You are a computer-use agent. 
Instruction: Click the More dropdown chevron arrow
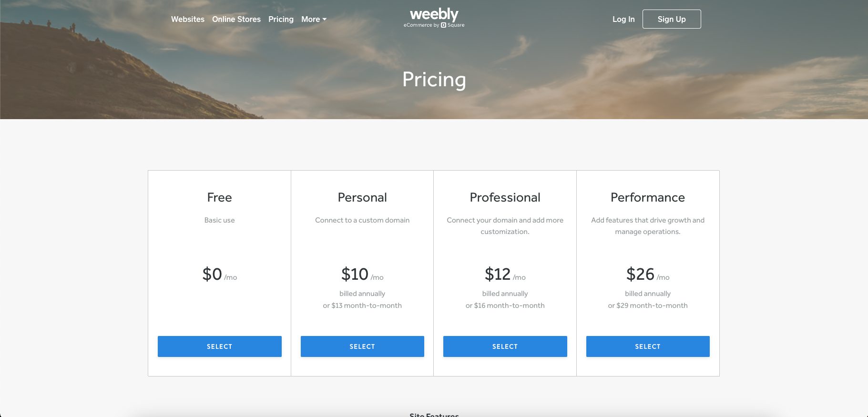[325, 20]
